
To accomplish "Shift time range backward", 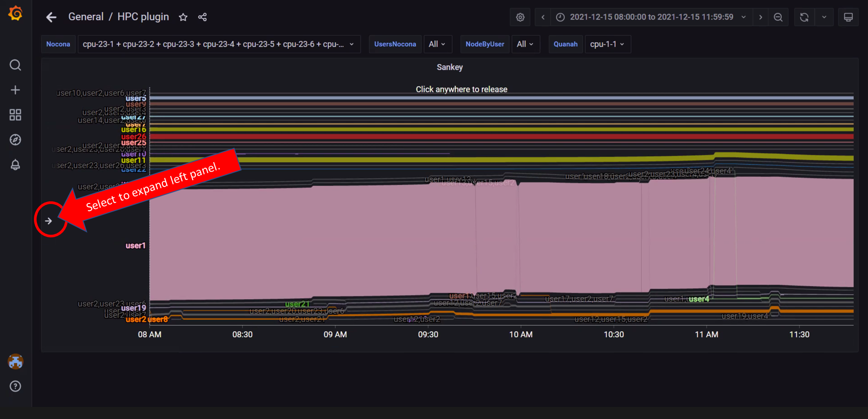I will [543, 17].
